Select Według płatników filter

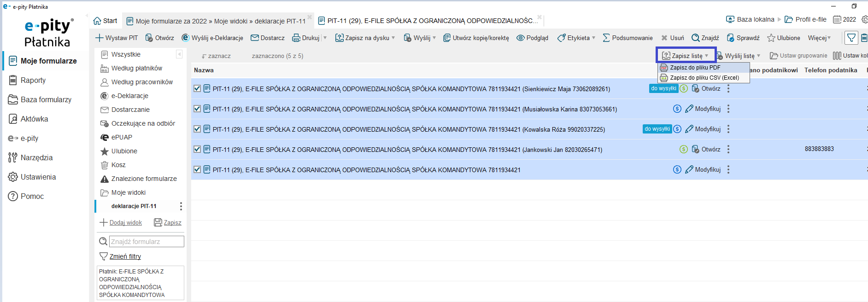click(x=131, y=68)
